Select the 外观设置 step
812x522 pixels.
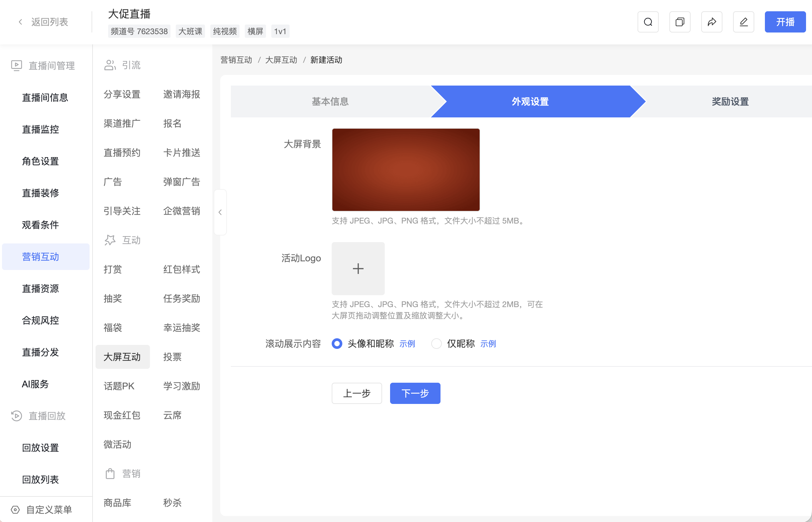(530, 101)
